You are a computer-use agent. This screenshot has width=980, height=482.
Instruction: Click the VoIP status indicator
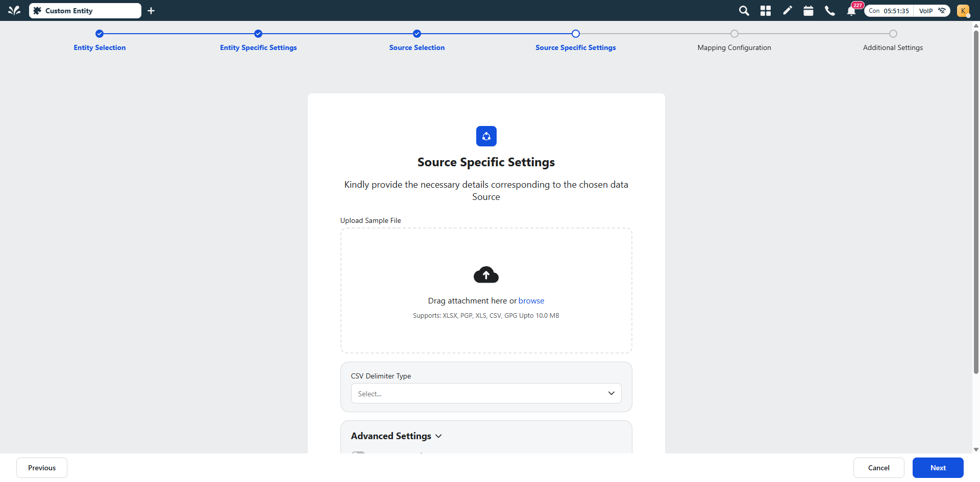[932, 11]
